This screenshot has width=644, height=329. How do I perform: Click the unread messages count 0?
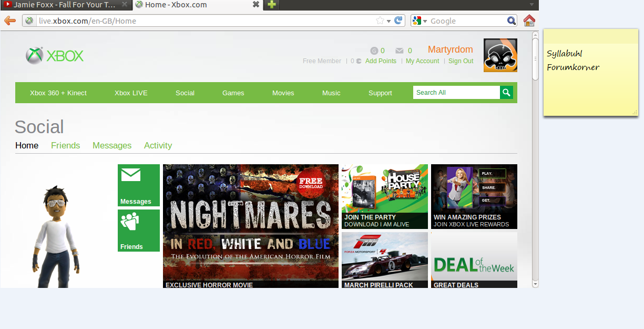point(410,51)
